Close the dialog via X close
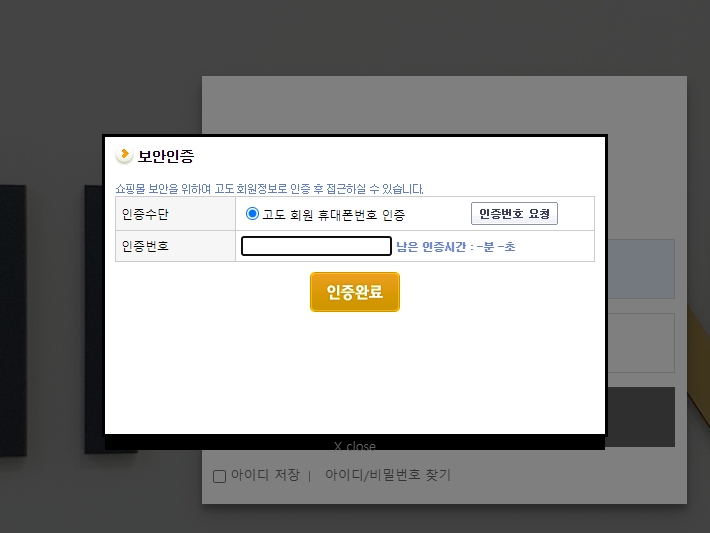The image size is (710, 533). coord(355,446)
